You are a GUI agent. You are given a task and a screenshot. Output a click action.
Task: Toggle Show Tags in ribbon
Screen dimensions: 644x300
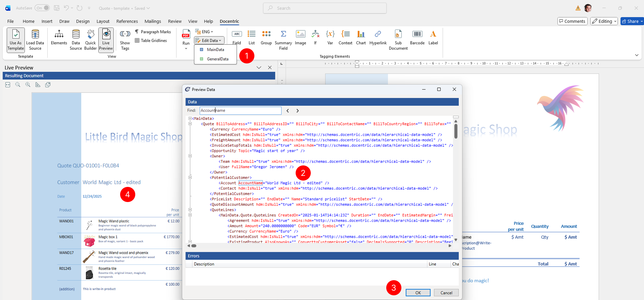(x=125, y=40)
